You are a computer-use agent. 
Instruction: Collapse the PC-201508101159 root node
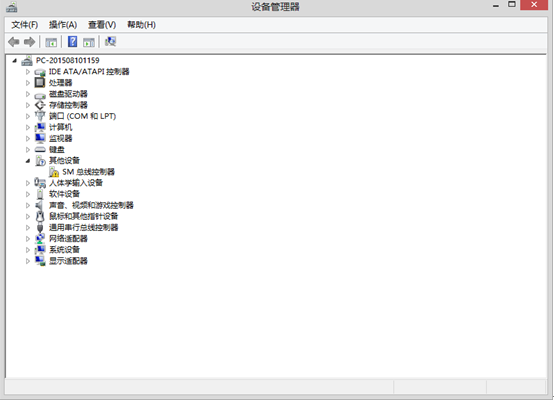(x=14, y=61)
